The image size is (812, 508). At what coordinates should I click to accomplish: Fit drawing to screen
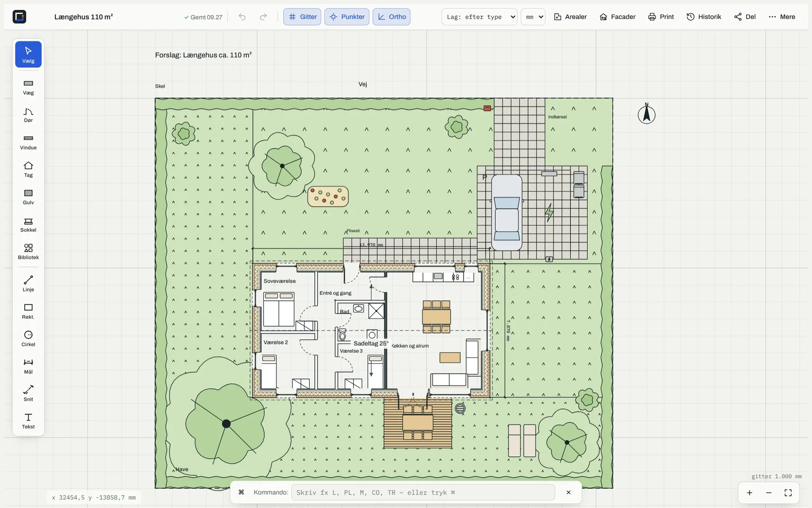[x=788, y=493]
